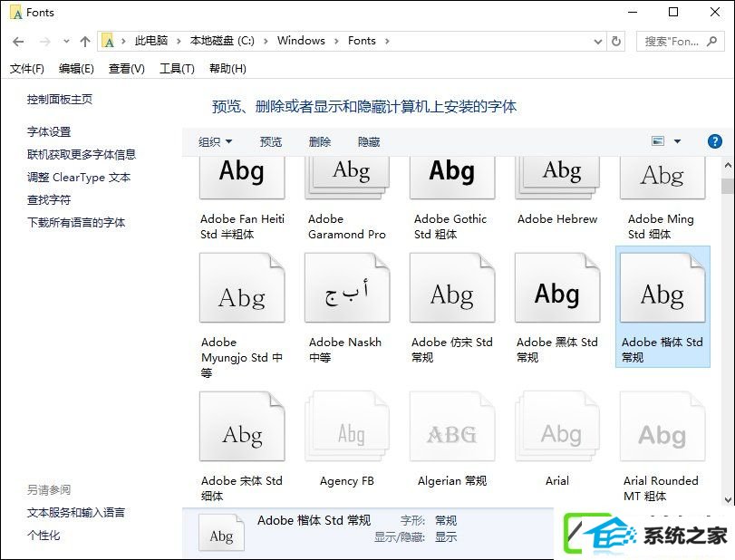Refresh the Fonts folder view
This screenshot has width=735, height=560.
(616, 42)
